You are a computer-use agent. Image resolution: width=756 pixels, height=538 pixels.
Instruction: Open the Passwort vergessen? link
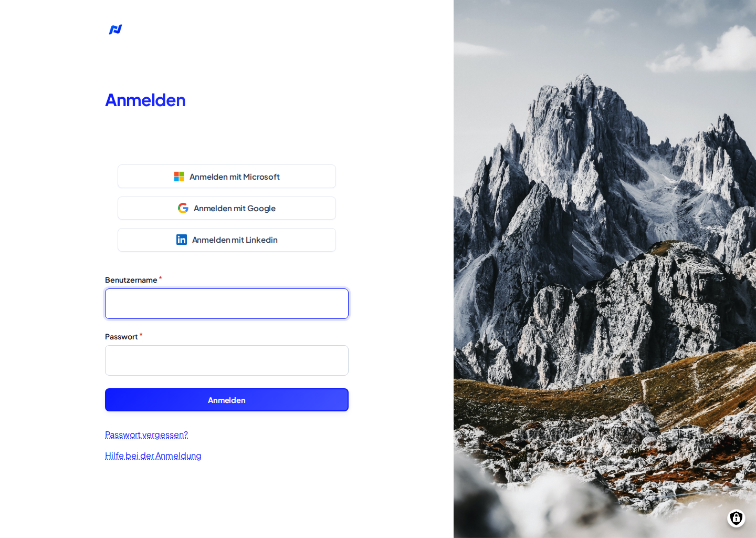click(146, 434)
